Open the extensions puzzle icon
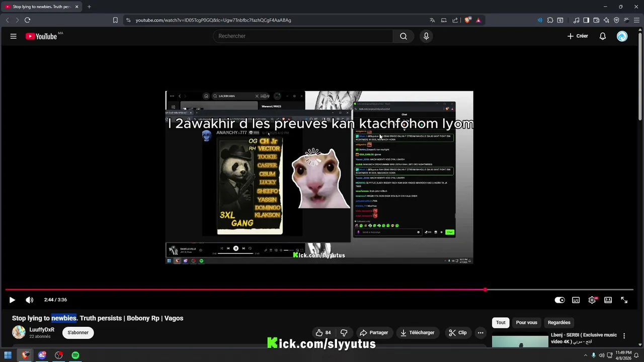Screen dimensions: 644x362 (x=550, y=20)
